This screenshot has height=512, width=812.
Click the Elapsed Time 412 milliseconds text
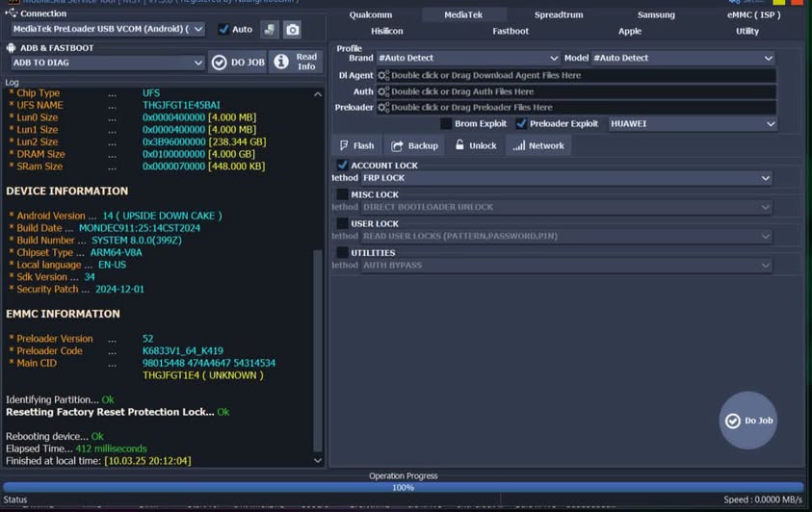pos(76,448)
